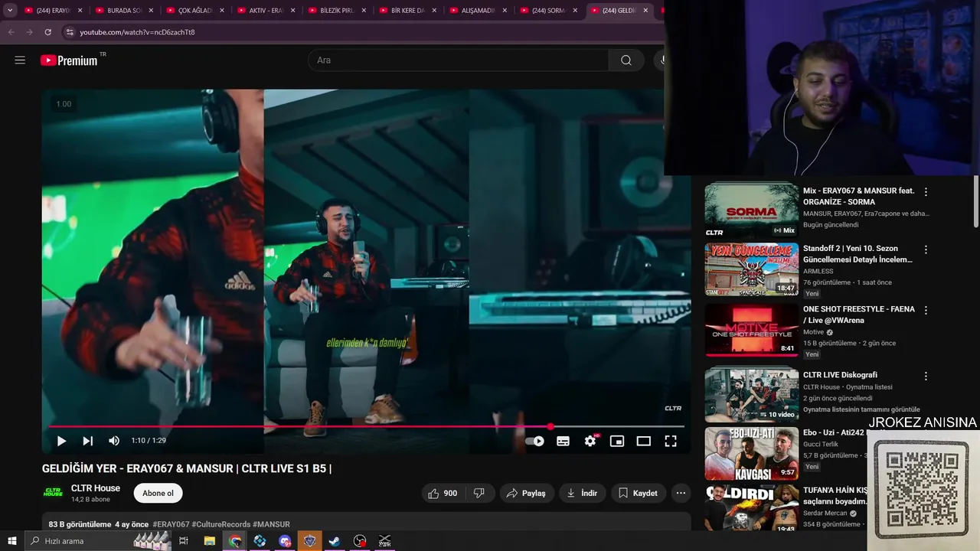Switch to the '(244) ERAYD' tab
This screenshot has height=551, width=980.
pyautogui.click(x=54, y=11)
